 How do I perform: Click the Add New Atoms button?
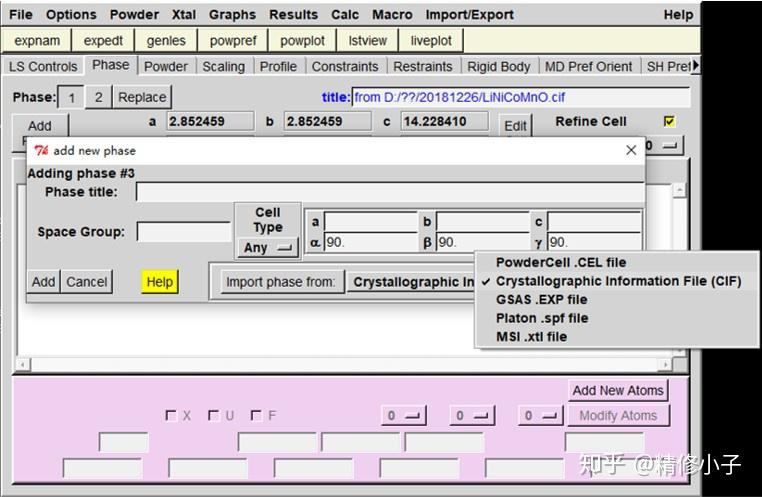pyautogui.click(x=618, y=391)
